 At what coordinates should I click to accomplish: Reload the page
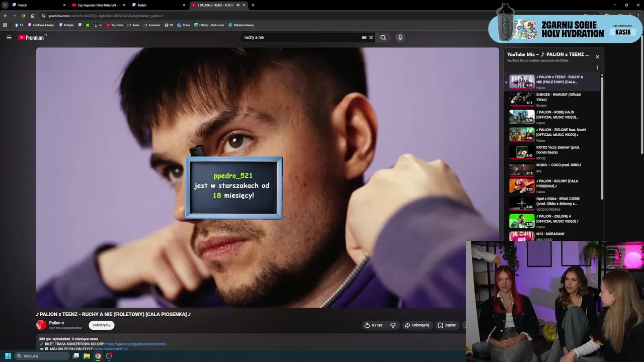click(x=23, y=16)
